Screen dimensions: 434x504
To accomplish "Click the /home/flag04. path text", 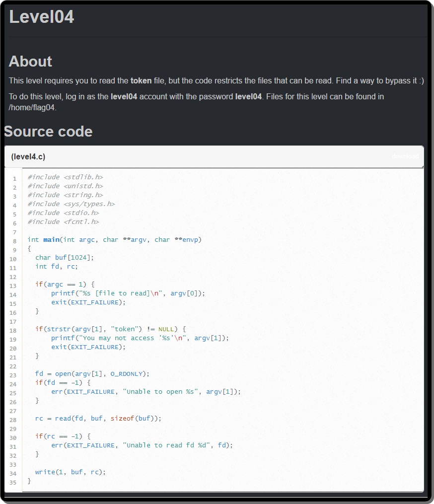I will coord(33,107).
